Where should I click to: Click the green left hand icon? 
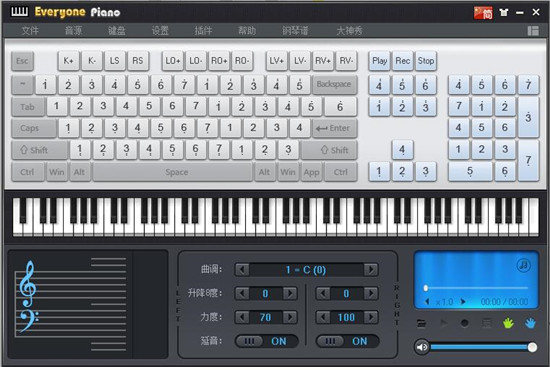[508, 323]
